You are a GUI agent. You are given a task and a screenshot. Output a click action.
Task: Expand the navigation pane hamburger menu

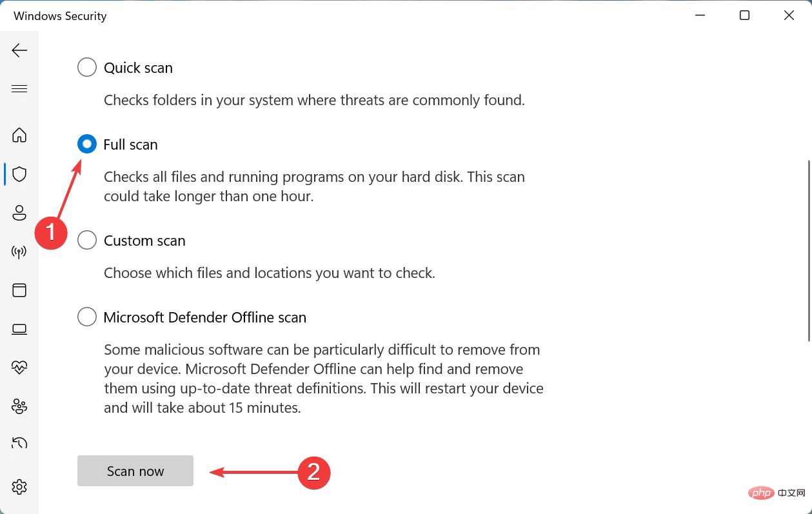point(20,88)
